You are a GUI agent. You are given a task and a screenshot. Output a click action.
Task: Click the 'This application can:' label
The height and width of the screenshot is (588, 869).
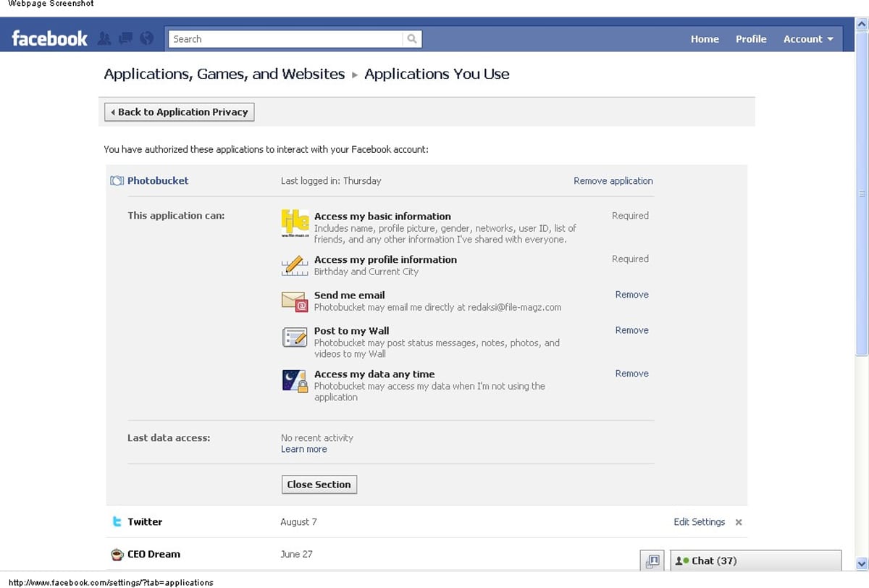176,216
